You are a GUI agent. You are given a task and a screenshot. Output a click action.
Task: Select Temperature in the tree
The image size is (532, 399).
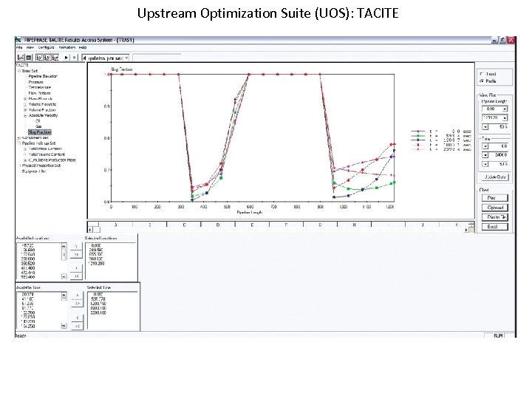[x=40, y=87]
